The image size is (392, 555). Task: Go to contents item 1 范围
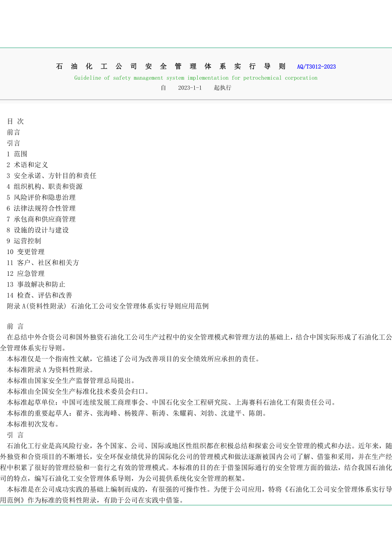17,154
